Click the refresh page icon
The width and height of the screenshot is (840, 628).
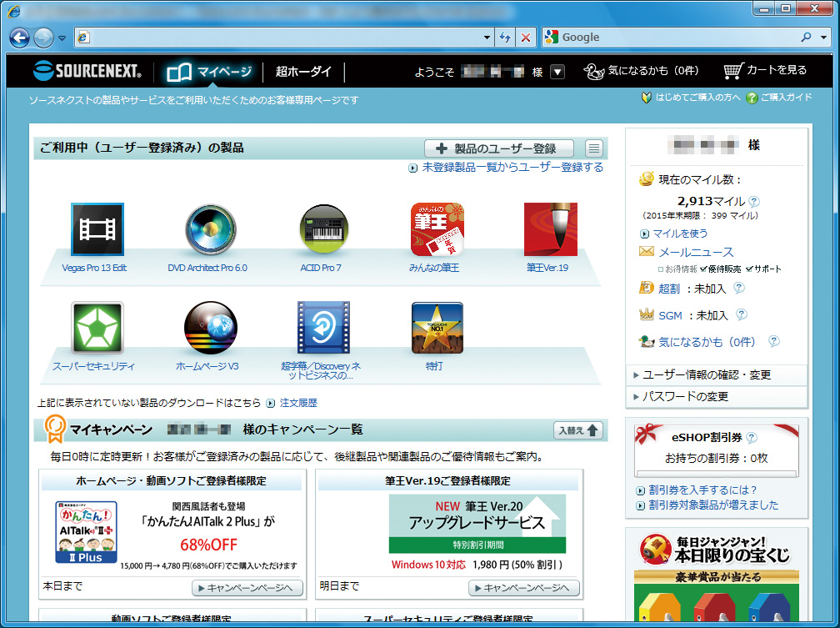point(504,37)
